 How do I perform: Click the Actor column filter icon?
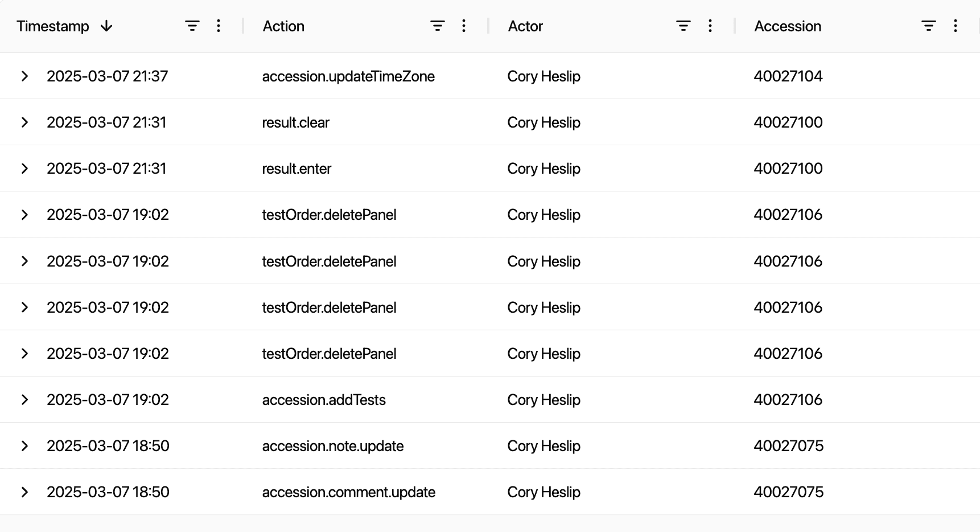click(683, 26)
